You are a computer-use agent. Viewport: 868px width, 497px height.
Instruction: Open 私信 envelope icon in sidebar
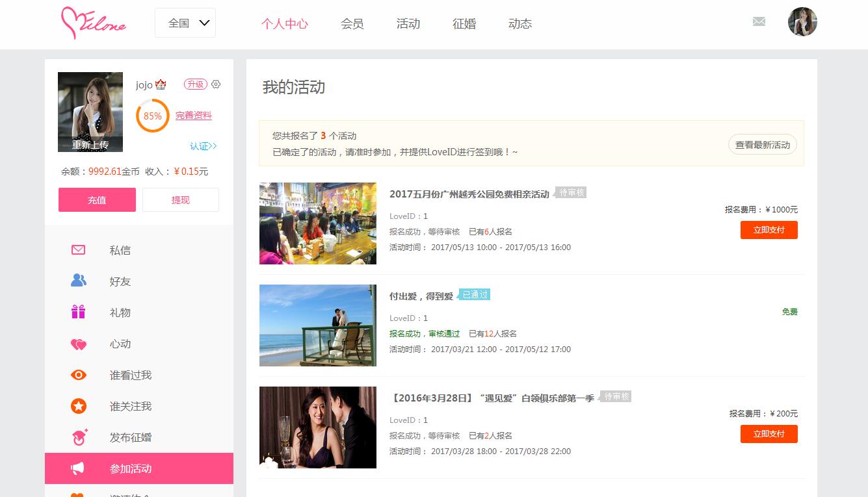(x=79, y=249)
